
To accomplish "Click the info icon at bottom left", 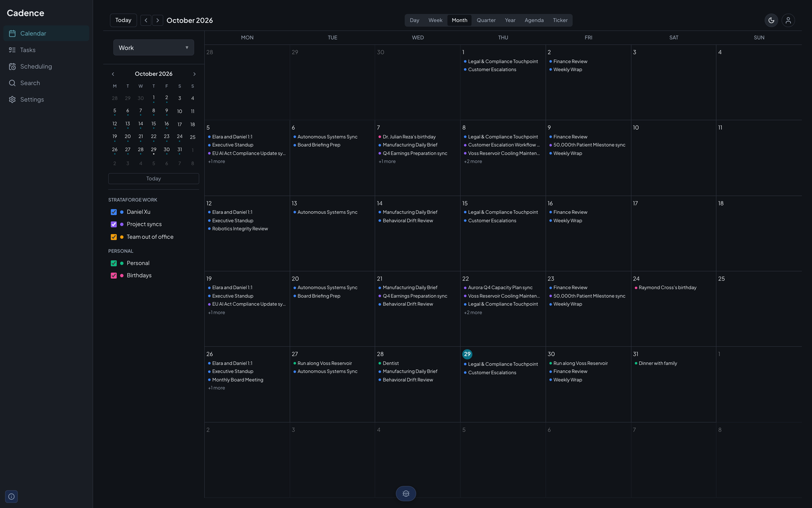I will click(x=11, y=497).
